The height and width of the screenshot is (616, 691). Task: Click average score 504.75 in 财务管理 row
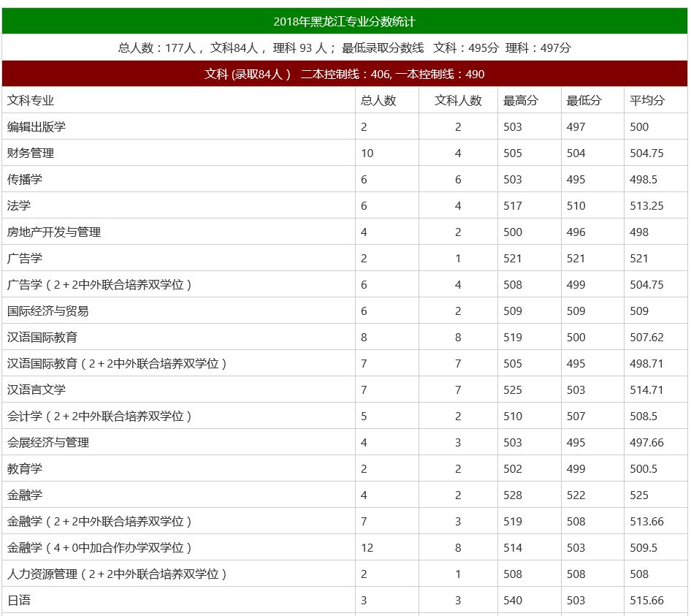pos(646,153)
